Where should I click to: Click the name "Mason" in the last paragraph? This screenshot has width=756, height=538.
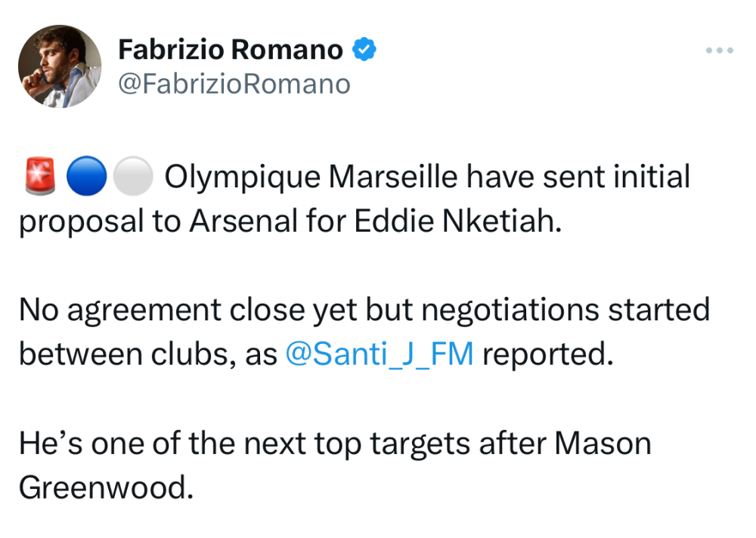pyautogui.click(x=603, y=444)
